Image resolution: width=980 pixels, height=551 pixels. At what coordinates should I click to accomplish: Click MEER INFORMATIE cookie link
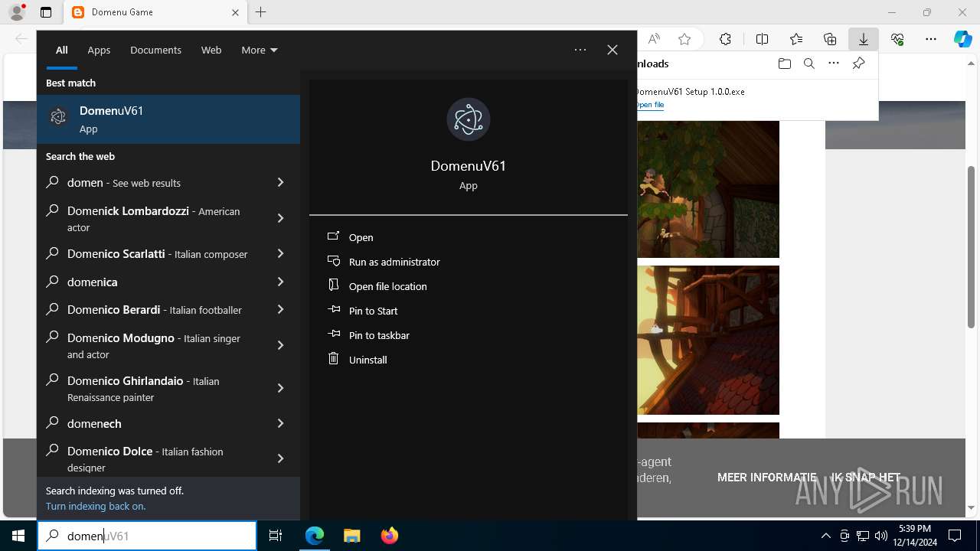766,477
